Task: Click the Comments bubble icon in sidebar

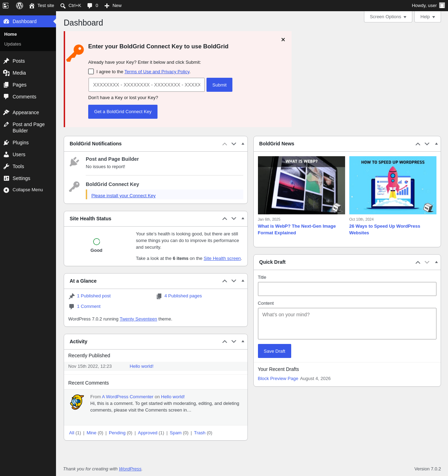Action: click(6, 97)
